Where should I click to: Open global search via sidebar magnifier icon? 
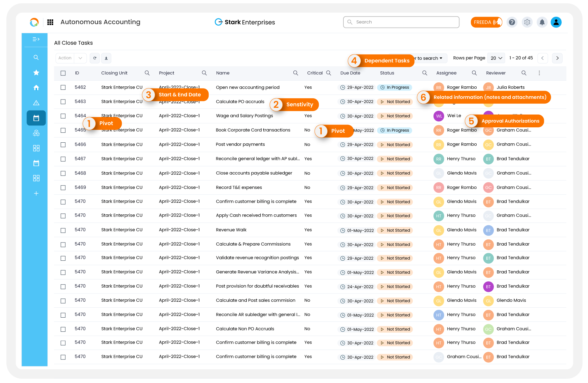[x=36, y=57]
